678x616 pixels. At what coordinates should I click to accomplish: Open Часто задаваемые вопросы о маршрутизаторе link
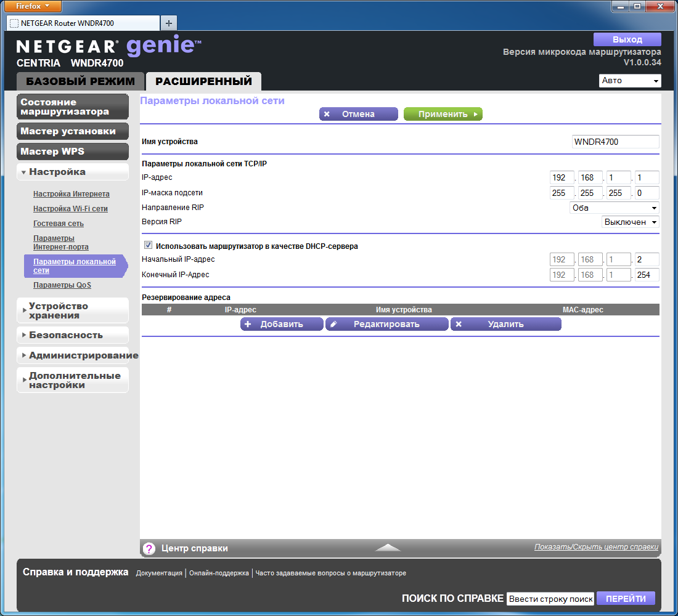(331, 573)
